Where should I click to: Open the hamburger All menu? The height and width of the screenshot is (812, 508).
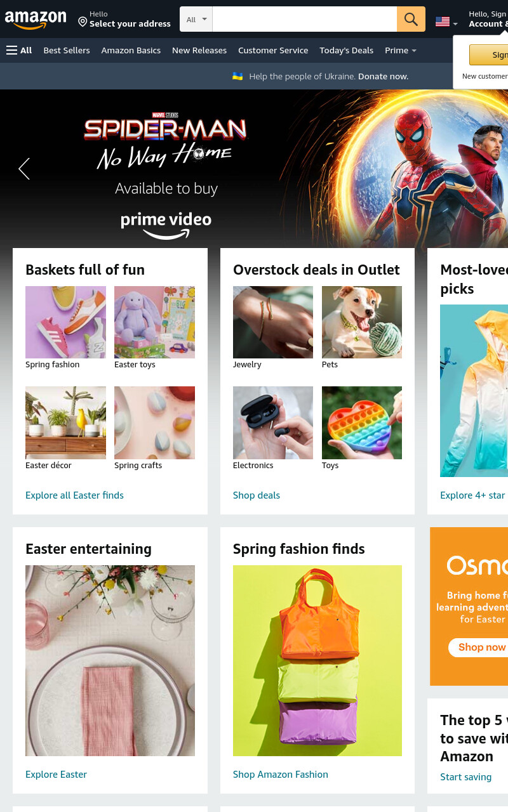coord(19,50)
